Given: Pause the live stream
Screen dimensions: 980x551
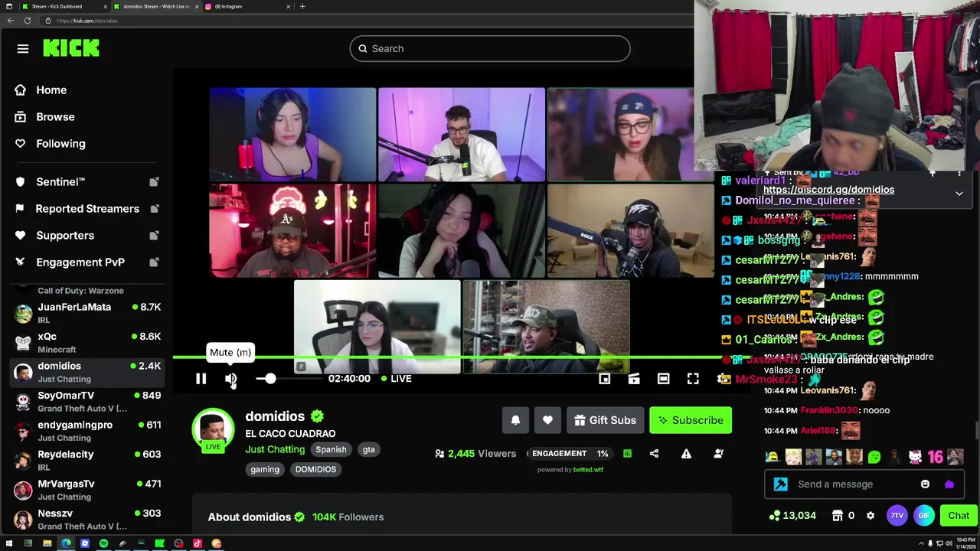Looking at the screenshot, I should (x=201, y=378).
